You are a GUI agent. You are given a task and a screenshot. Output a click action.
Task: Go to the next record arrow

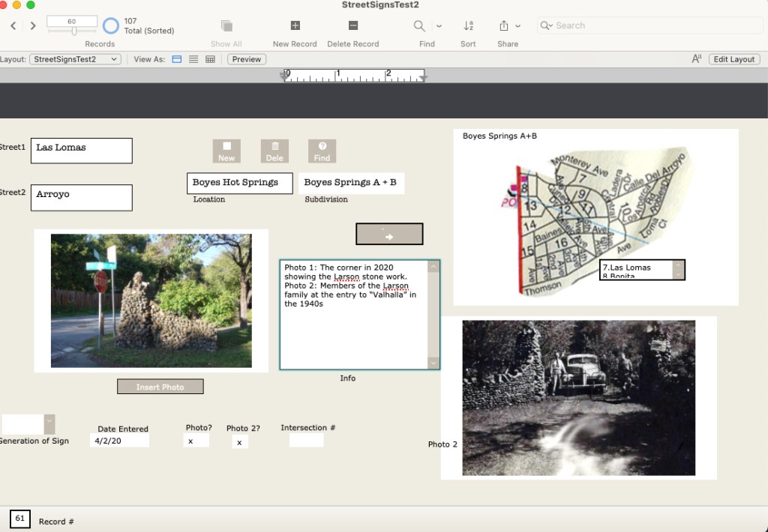[33, 26]
